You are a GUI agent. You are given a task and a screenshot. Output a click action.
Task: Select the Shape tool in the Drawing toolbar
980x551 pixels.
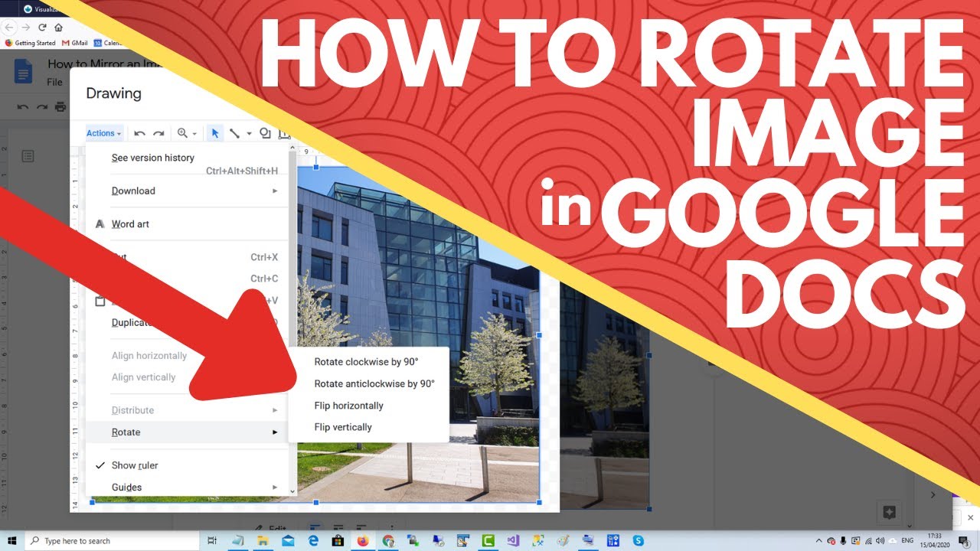(x=266, y=133)
